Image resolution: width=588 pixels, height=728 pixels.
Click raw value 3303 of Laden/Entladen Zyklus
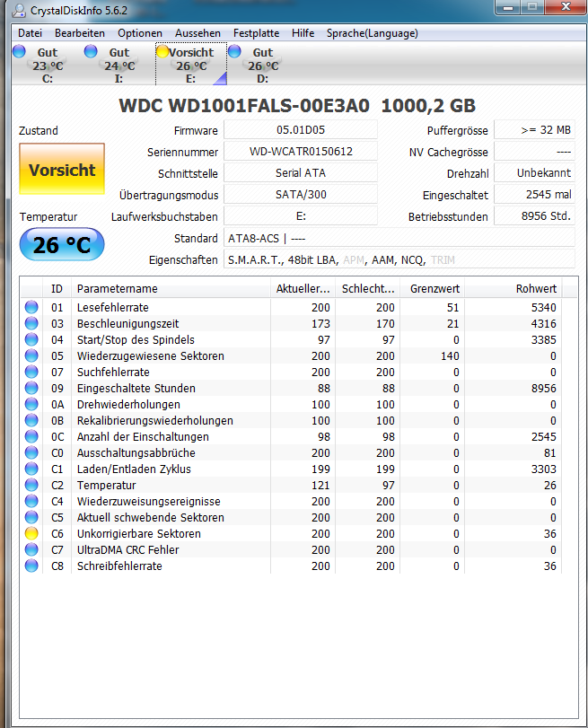543,469
